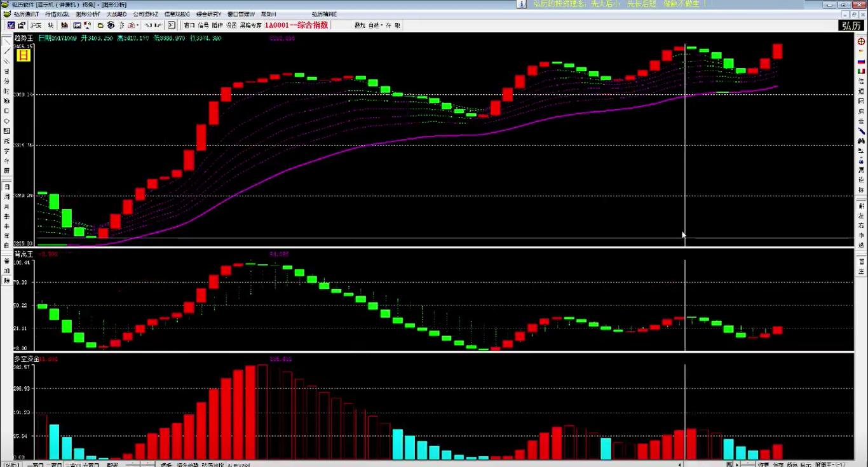Click the 窗口 toolbar button
The height and width of the screenshot is (467, 868).
(189, 25)
